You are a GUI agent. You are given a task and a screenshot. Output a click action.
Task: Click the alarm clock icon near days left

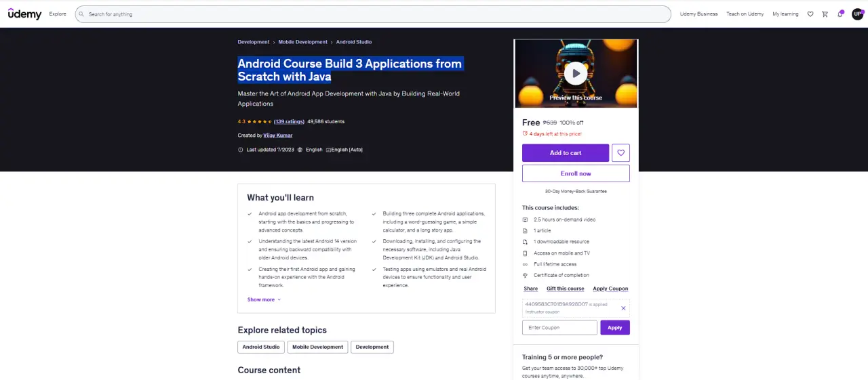525,134
